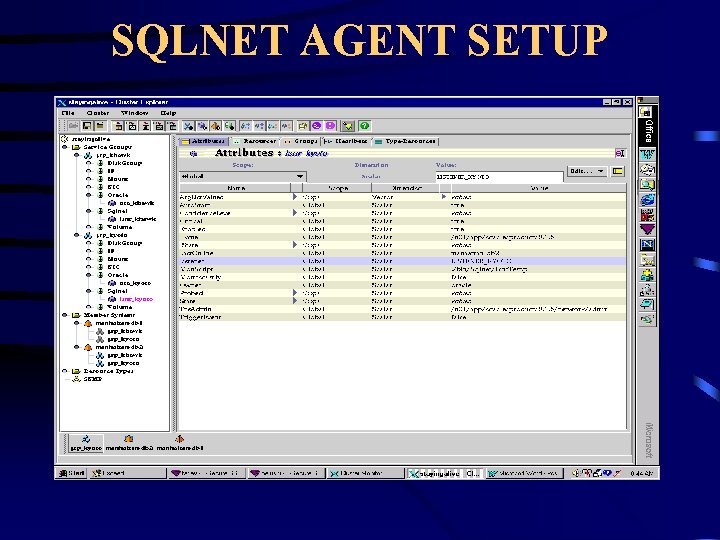Select the LastOnline attribute row
720x540 pixels.
coord(402,253)
